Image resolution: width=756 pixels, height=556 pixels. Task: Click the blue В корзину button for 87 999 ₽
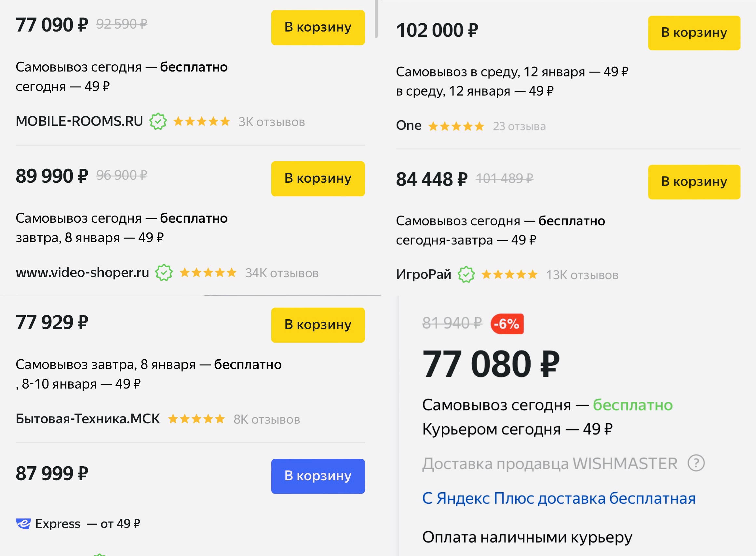pos(318,476)
